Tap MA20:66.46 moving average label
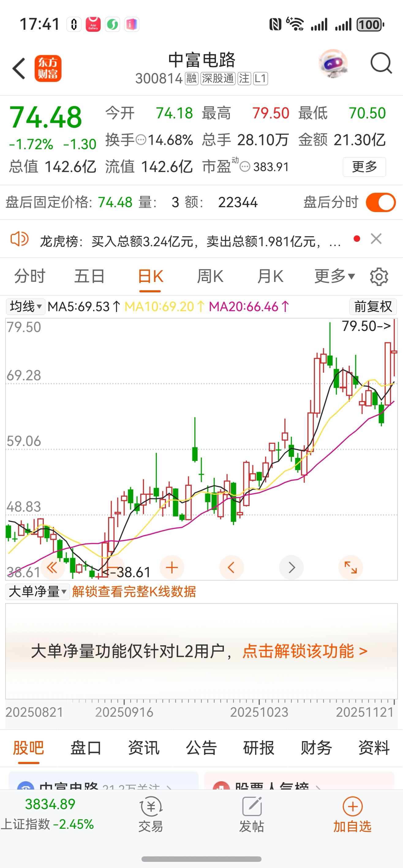Screen dimensions: 403x868 [x=249, y=306]
